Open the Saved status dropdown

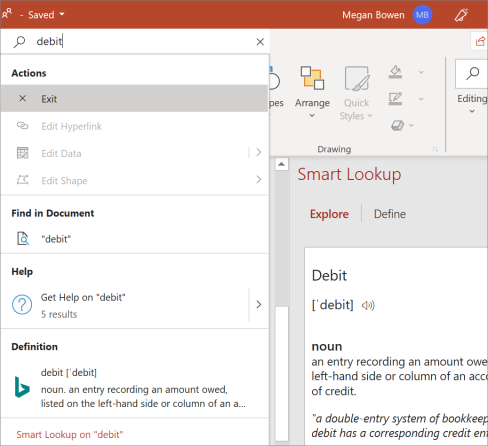[46, 15]
